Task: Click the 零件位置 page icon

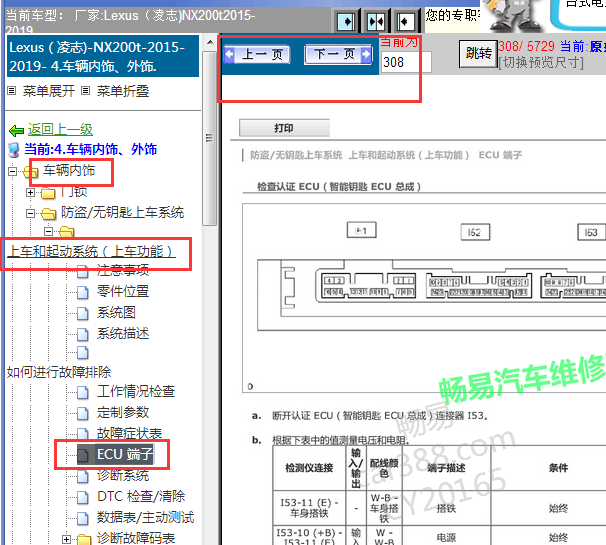Action: [x=82, y=292]
